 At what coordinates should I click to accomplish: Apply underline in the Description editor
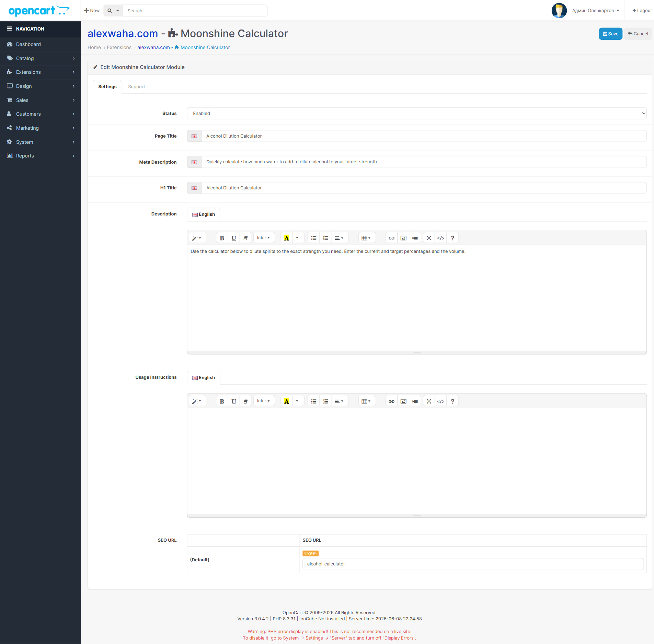click(x=234, y=238)
